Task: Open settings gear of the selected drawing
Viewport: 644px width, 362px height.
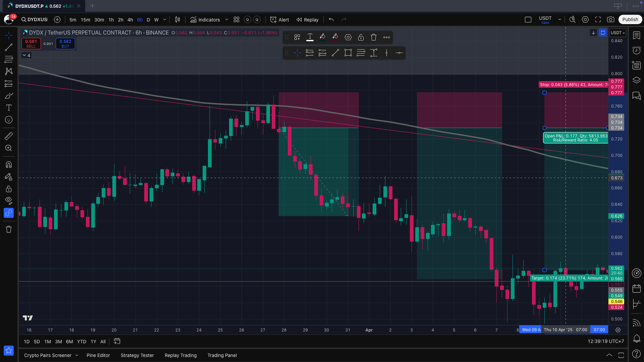Action: click(348, 37)
